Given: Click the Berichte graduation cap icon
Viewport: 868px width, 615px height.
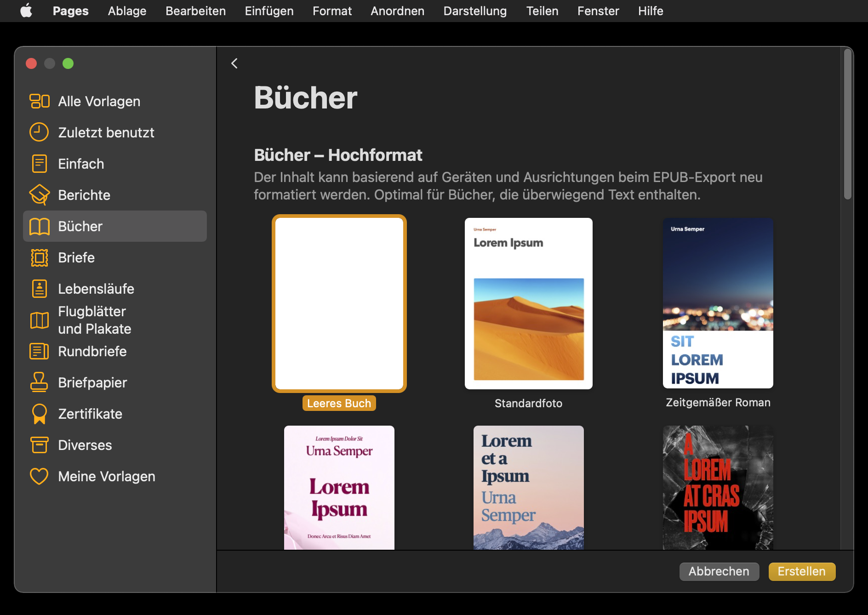Looking at the screenshot, I should point(40,195).
